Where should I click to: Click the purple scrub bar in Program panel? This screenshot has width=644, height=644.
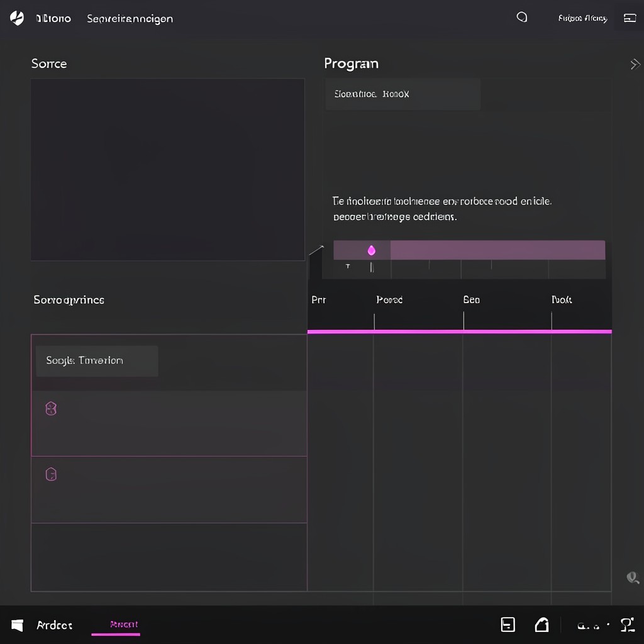click(x=469, y=250)
